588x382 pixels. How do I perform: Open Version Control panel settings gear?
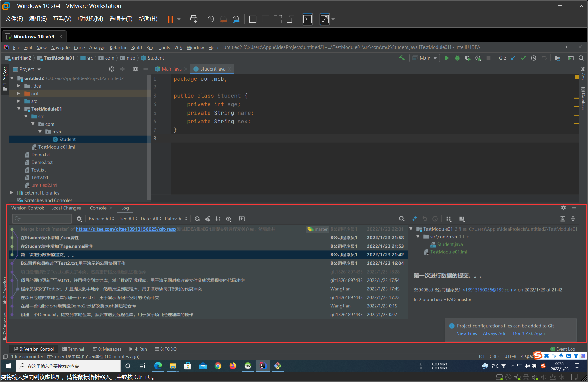(x=564, y=208)
